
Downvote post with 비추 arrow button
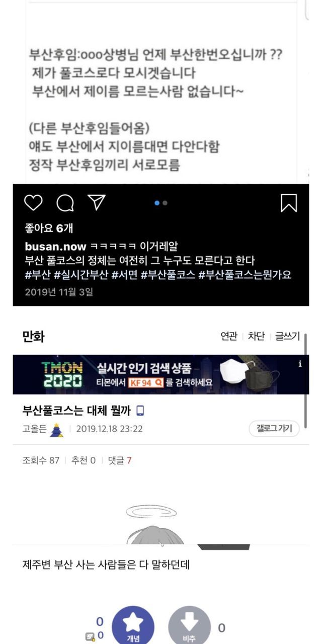coord(189,626)
